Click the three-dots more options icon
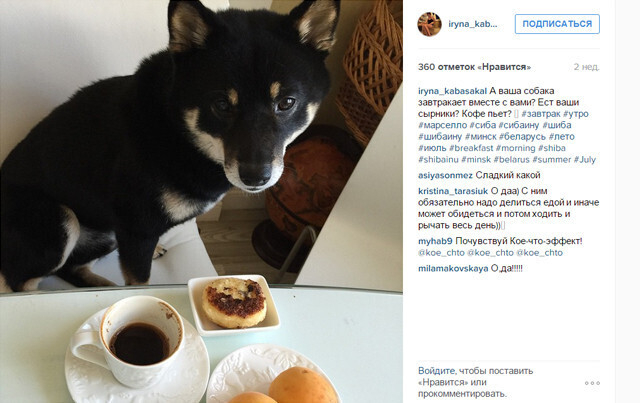 click(592, 383)
